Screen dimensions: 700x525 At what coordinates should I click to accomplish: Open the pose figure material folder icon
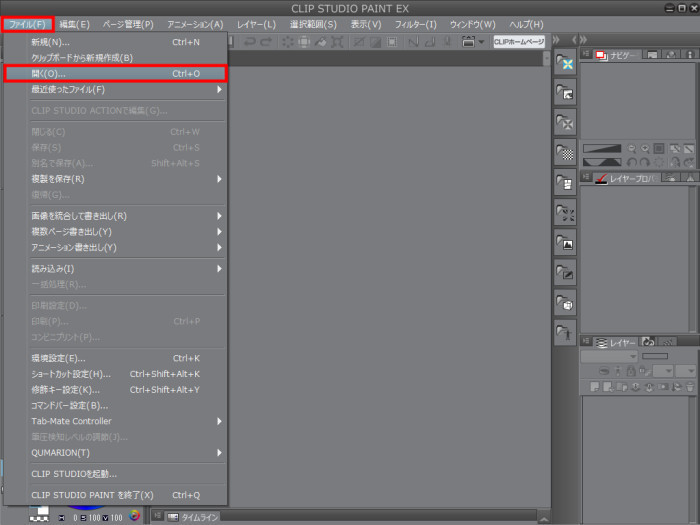coord(565,333)
